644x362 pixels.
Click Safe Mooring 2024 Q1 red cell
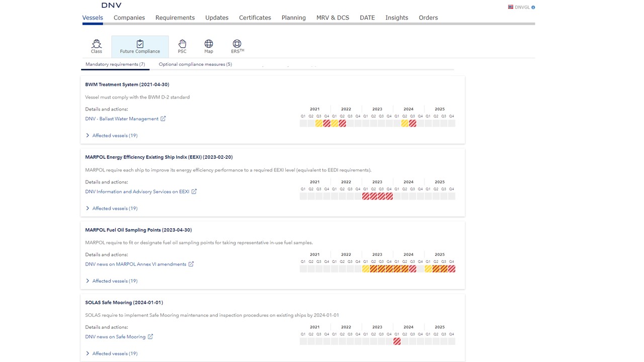point(397,341)
